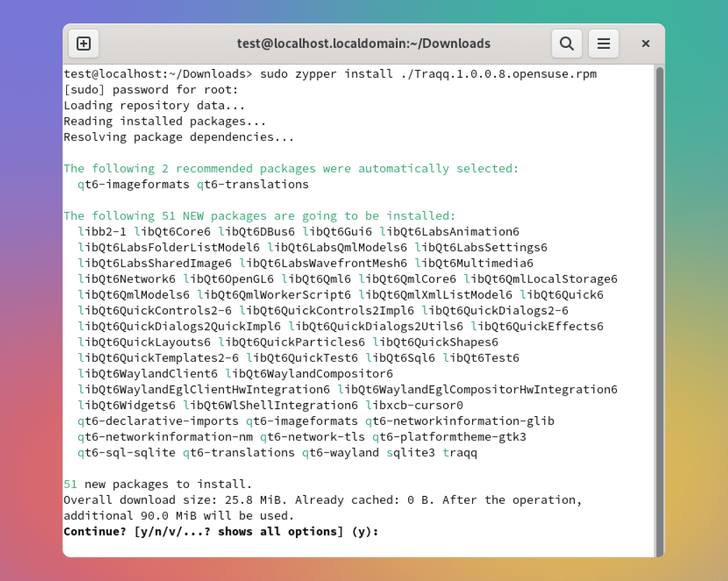Click the package name libQt6QmlLocalStorage6
This screenshot has width=728, height=581.
(541, 279)
